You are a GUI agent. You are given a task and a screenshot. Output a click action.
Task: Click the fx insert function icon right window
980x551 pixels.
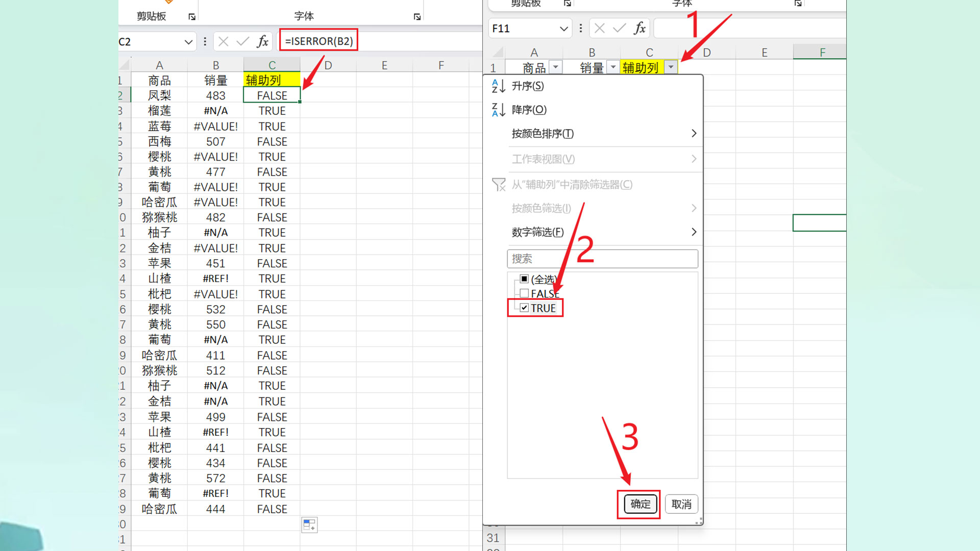[640, 28]
